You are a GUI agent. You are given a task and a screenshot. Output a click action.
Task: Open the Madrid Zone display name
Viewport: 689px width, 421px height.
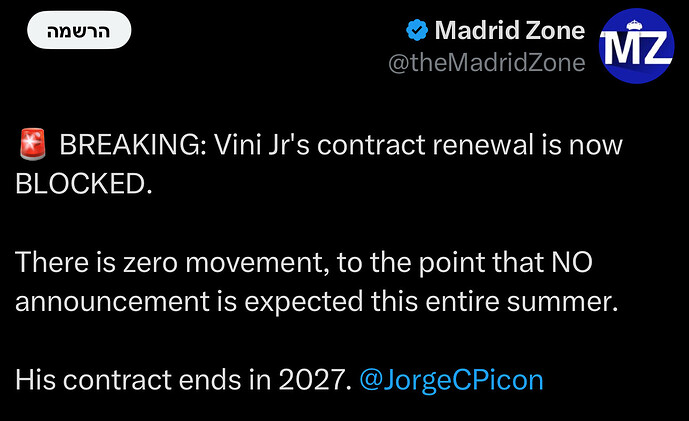click(509, 32)
